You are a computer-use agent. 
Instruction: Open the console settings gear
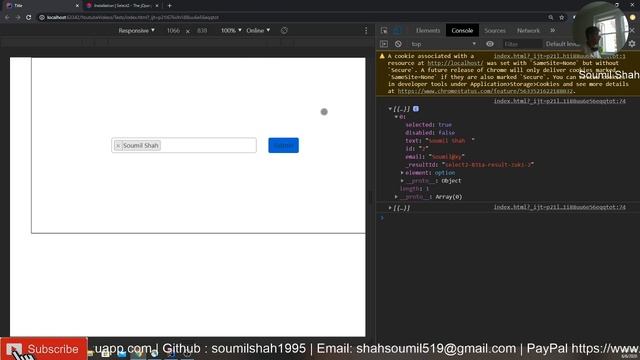click(x=632, y=44)
